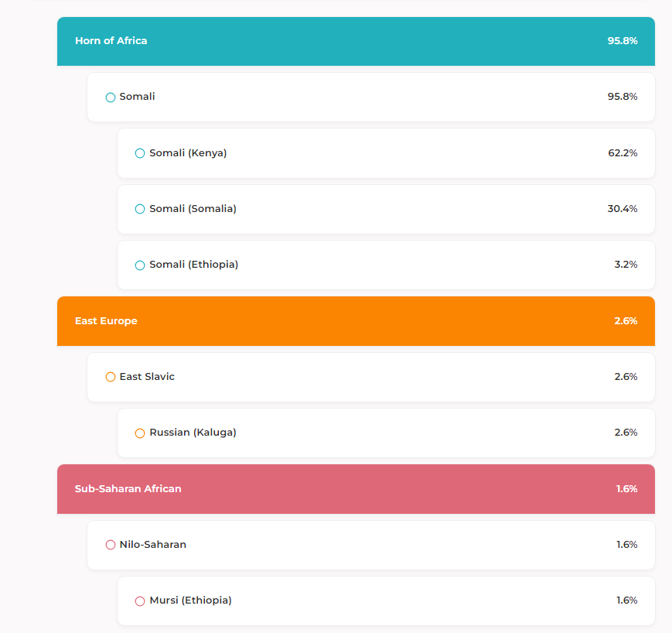Collapse the East Europe region header
Screen dimensions: 672x633
coord(356,321)
